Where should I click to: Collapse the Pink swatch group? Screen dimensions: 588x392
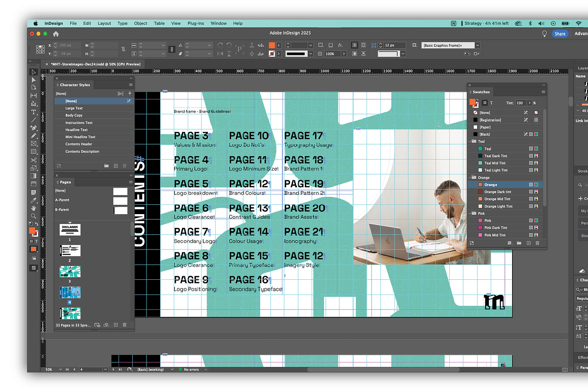click(470, 214)
